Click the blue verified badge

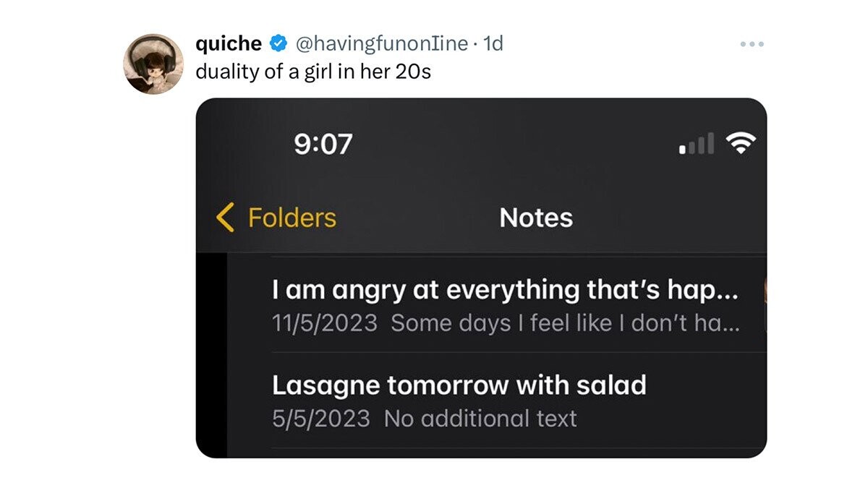[278, 44]
